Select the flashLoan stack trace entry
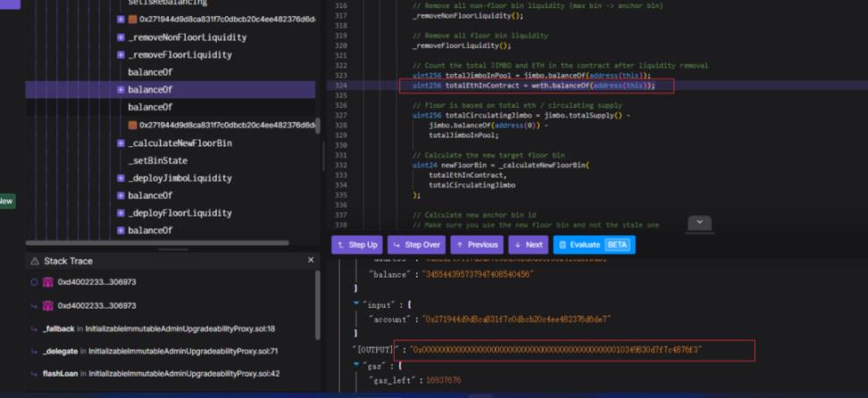Viewport: 868px width, 398px height. (63, 373)
